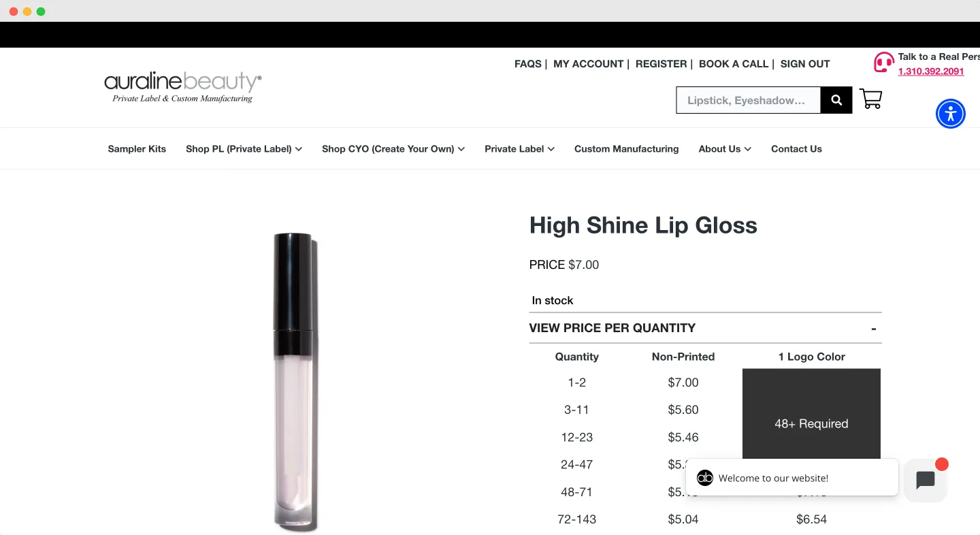The width and height of the screenshot is (980, 535).
Task: Open MY ACCOUNT link
Action: (588, 64)
